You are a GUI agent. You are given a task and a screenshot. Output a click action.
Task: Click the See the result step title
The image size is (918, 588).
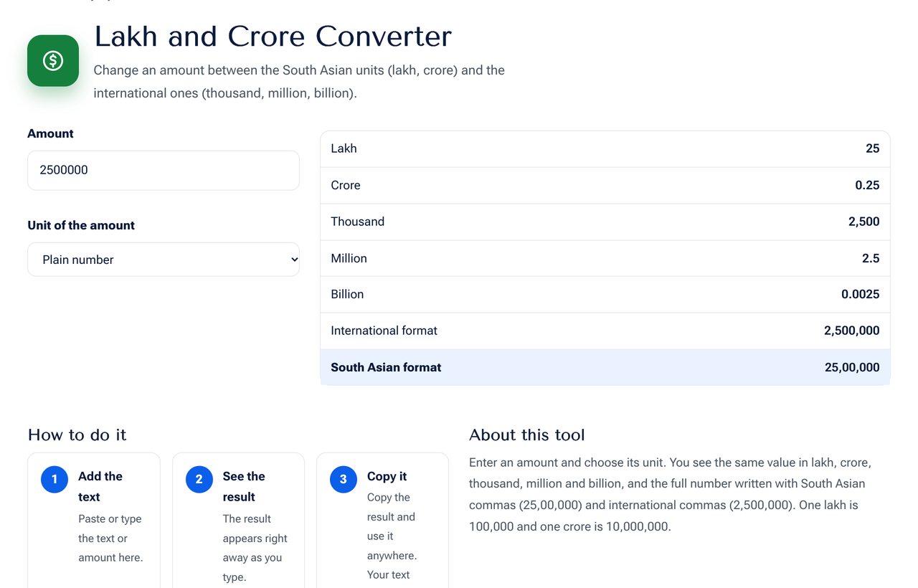244,486
